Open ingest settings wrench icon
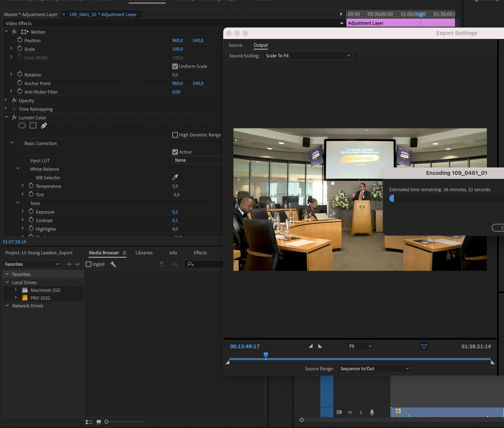This screenshot has height=428, width=504. click(113, 264)
